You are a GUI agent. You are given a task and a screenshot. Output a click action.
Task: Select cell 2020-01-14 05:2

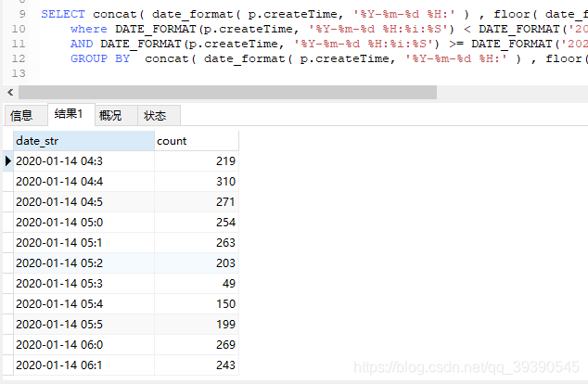[84, 262]
